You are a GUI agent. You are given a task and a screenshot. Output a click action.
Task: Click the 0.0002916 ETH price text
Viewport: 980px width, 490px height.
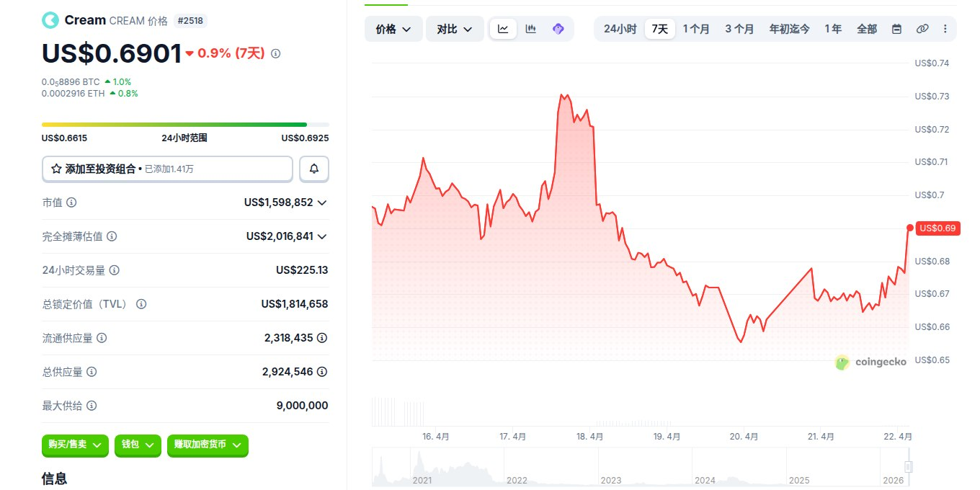[73, 94]
